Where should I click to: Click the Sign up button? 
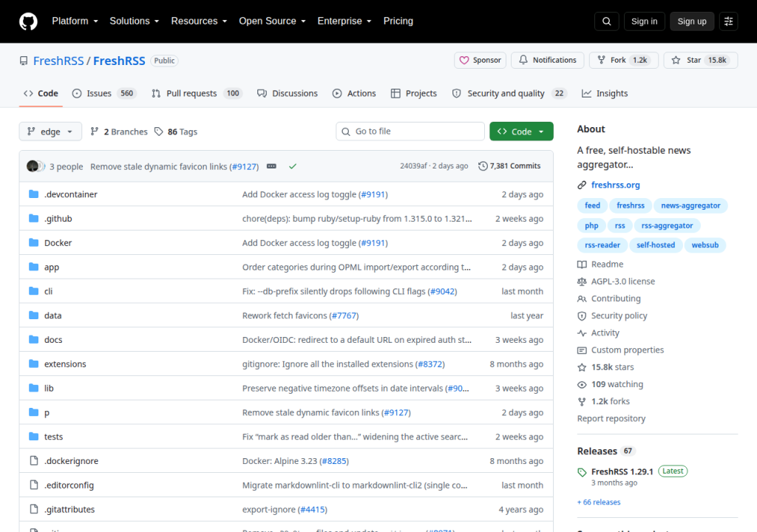[691, 21]
